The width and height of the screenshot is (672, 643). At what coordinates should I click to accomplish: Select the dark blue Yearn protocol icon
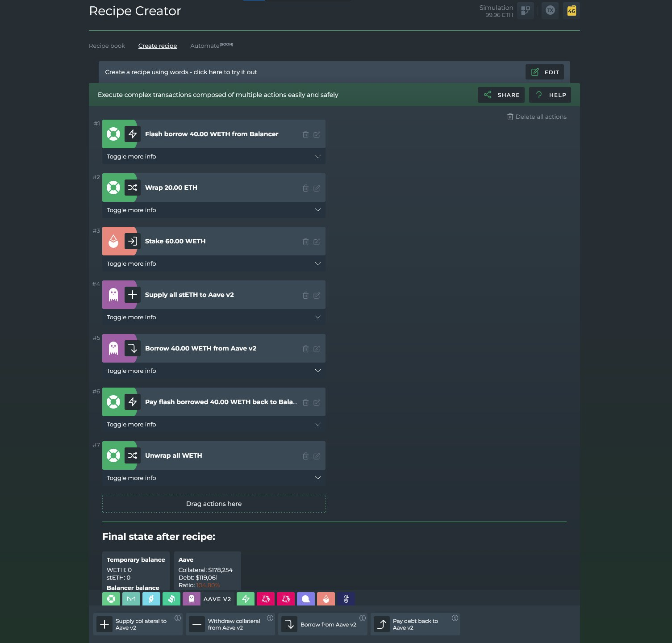pyautogui.click(x=346, y=599)
